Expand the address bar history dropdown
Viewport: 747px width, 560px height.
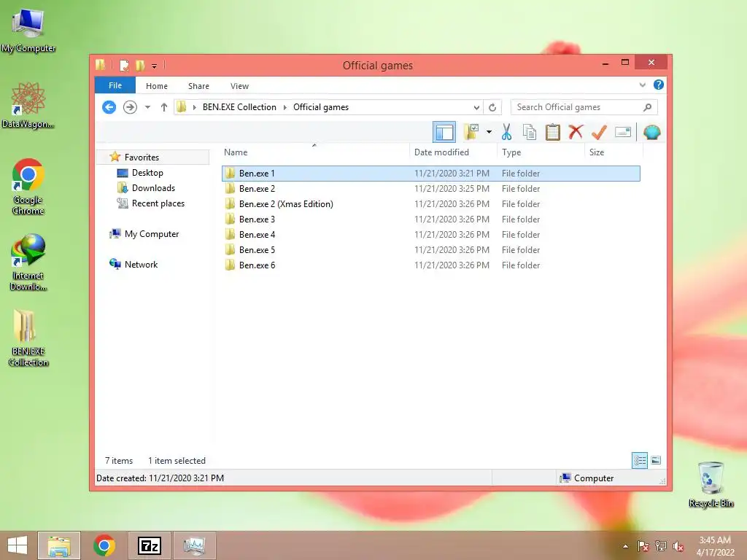[476, 107]
